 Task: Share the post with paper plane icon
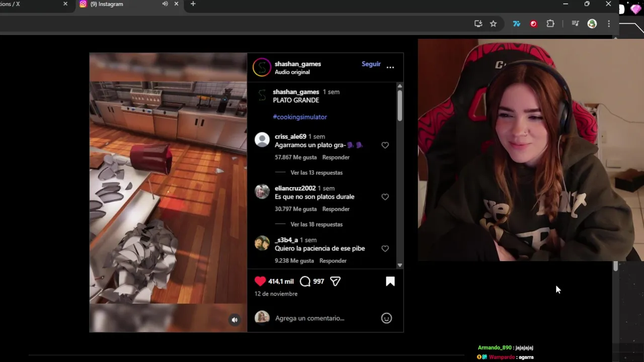click(335, 281)
